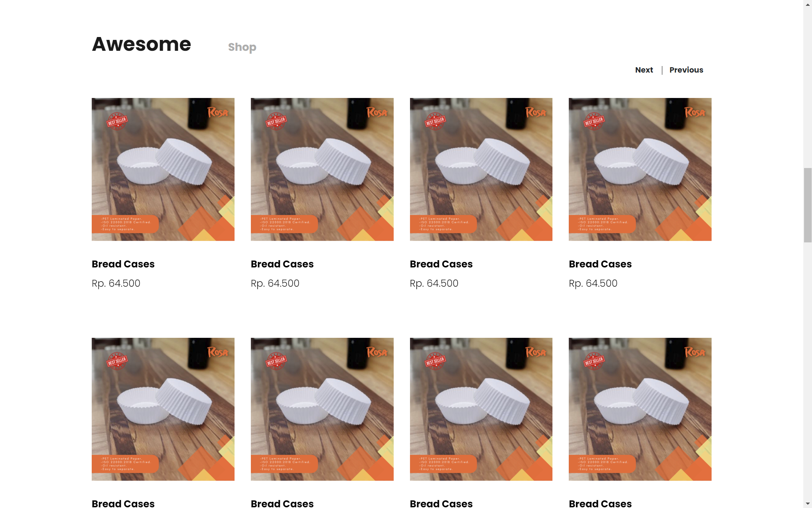Open fourth Bread Cases product image, top row
Screen dimensions: 812x508
pos(640,169)
